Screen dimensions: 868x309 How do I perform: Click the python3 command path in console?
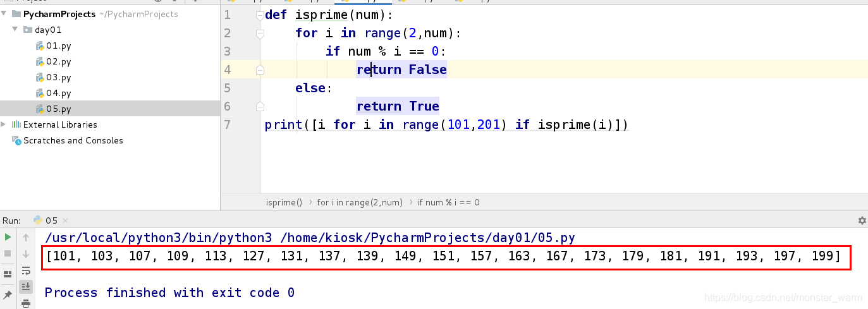(310, 238)
